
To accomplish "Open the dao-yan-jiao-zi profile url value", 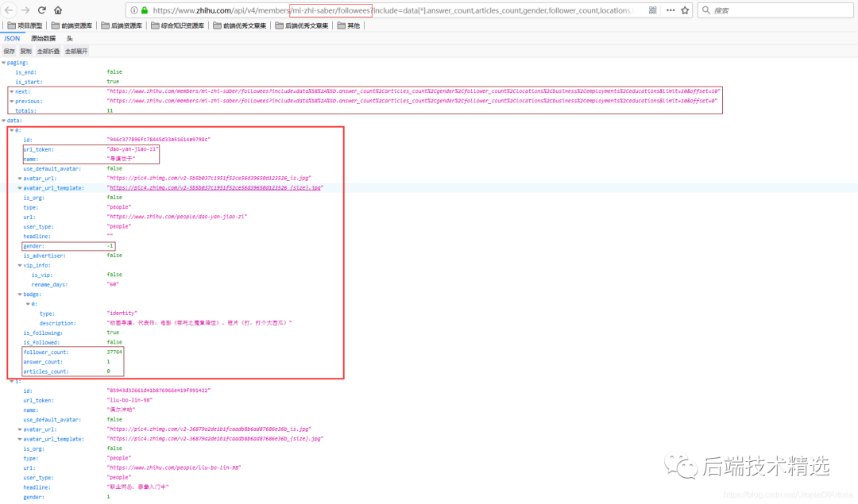I will pyautogui.click(x=176, y=217).
